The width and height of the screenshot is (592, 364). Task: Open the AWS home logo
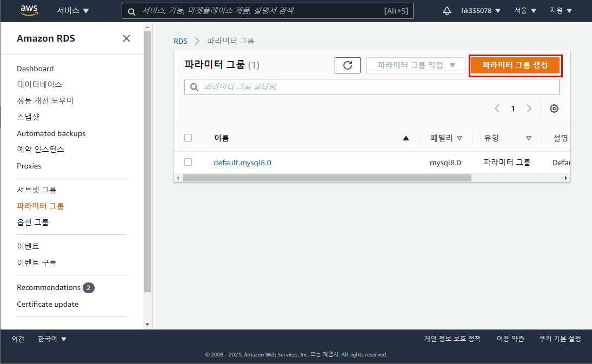coord(29,11)
